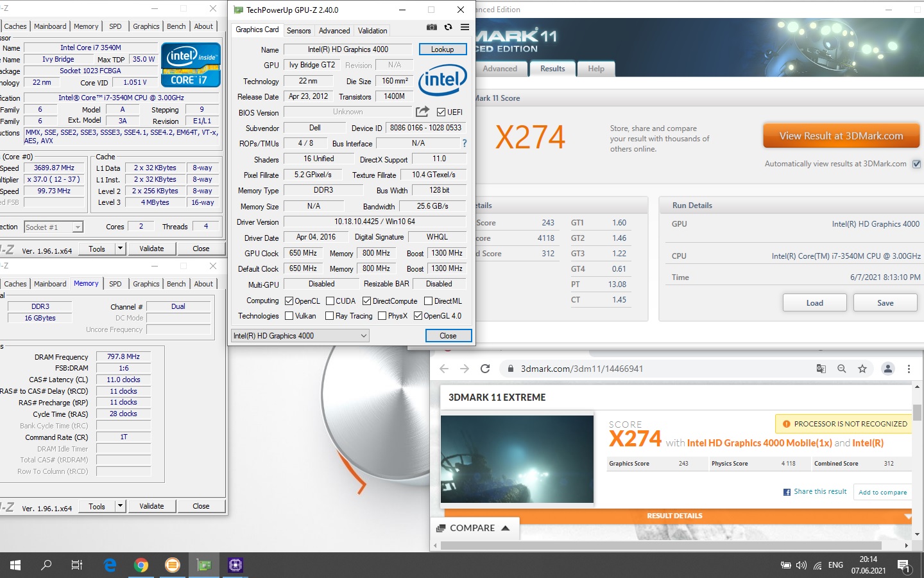Toggle the DirectML checkbox
Image resolution: width=924 pixels, height=578 pixels.
[428, 301]
